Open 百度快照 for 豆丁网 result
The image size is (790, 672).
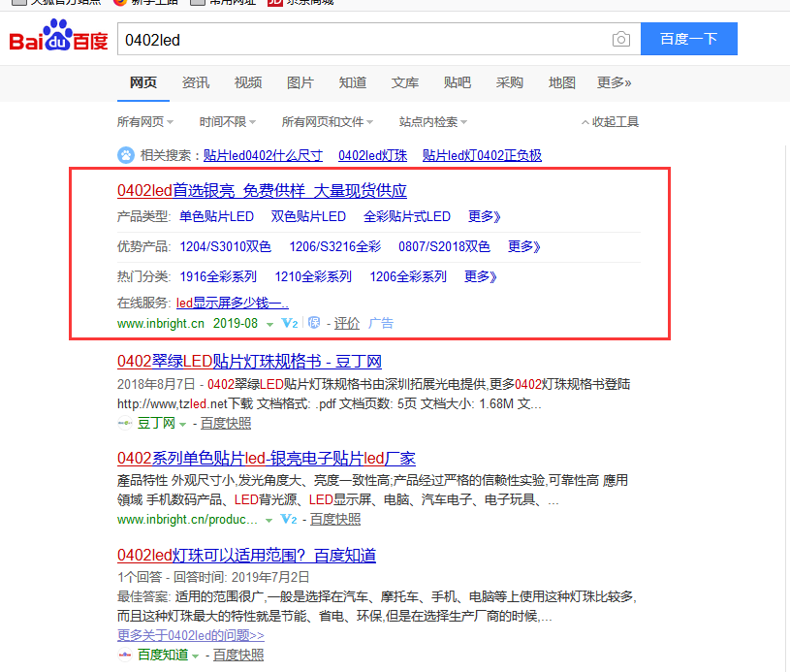tap(226, 424)
